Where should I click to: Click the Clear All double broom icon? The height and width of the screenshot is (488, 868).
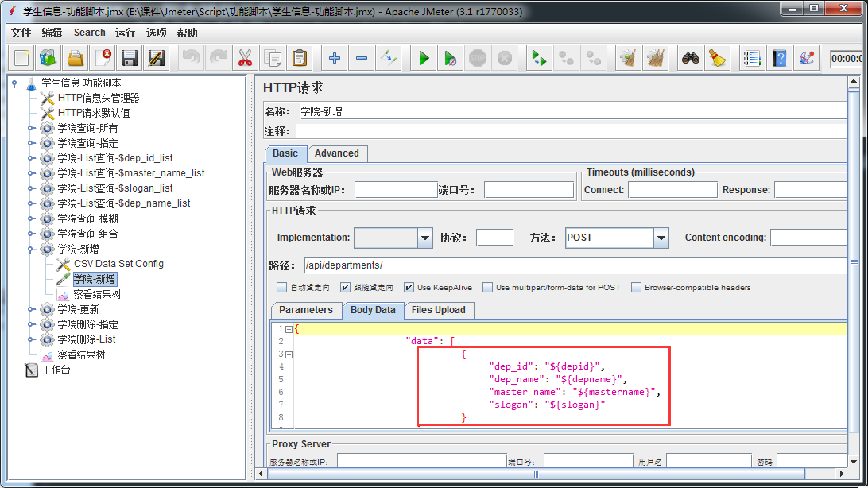pos(656,58)
